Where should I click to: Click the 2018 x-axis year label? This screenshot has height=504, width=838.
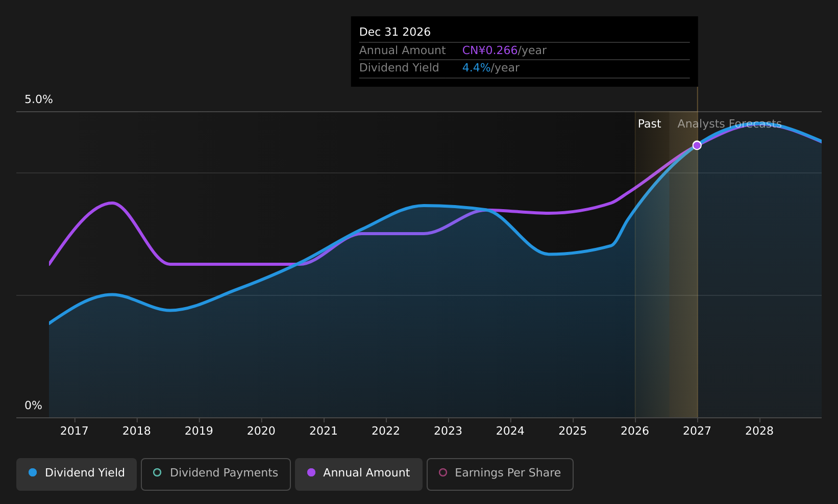[x=137, y=431]
